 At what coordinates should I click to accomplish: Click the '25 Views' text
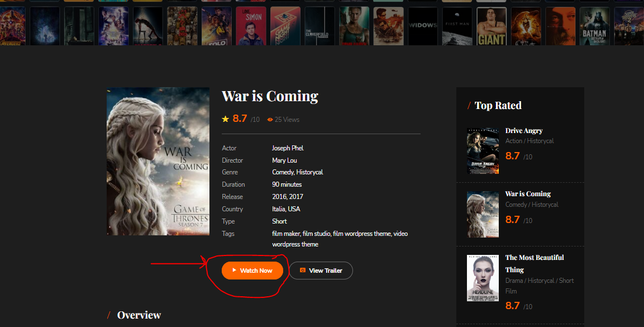(287, 120)
